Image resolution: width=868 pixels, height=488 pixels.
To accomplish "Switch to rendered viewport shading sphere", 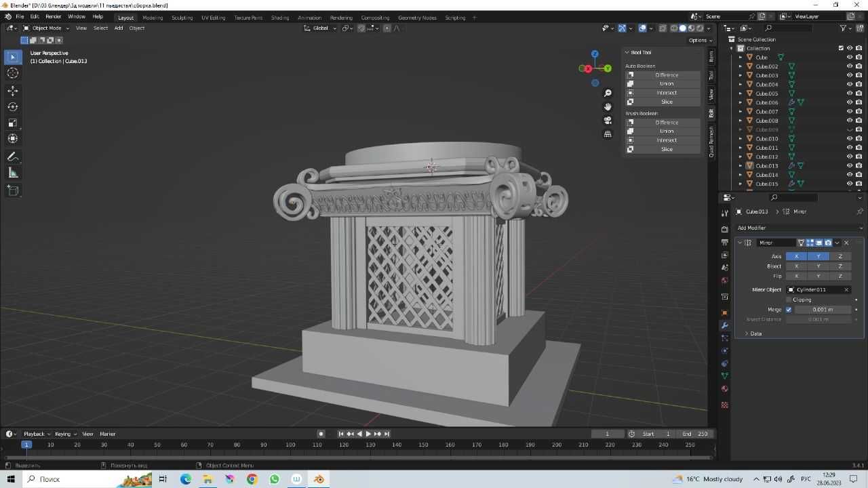I will coord(700,28).
